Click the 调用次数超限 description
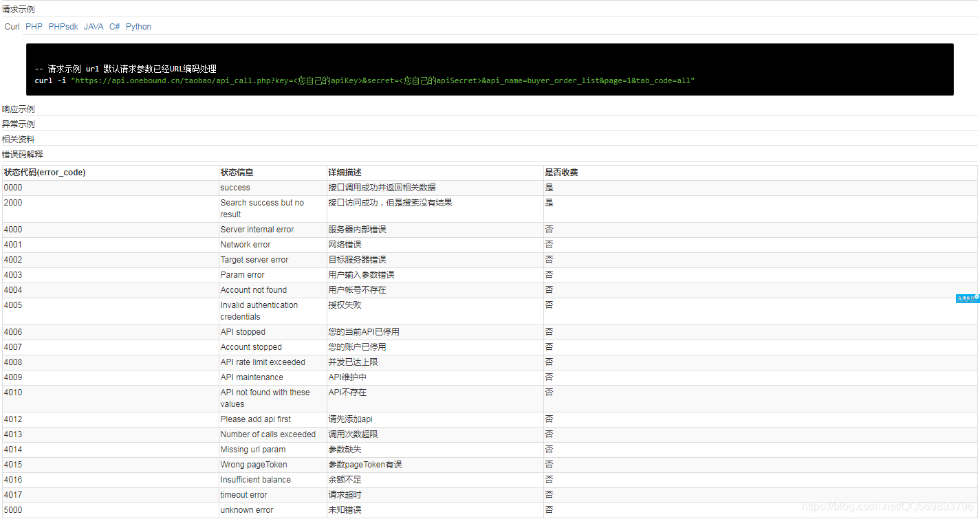This screenshot has width=980, height=519. tap(435, 434)
